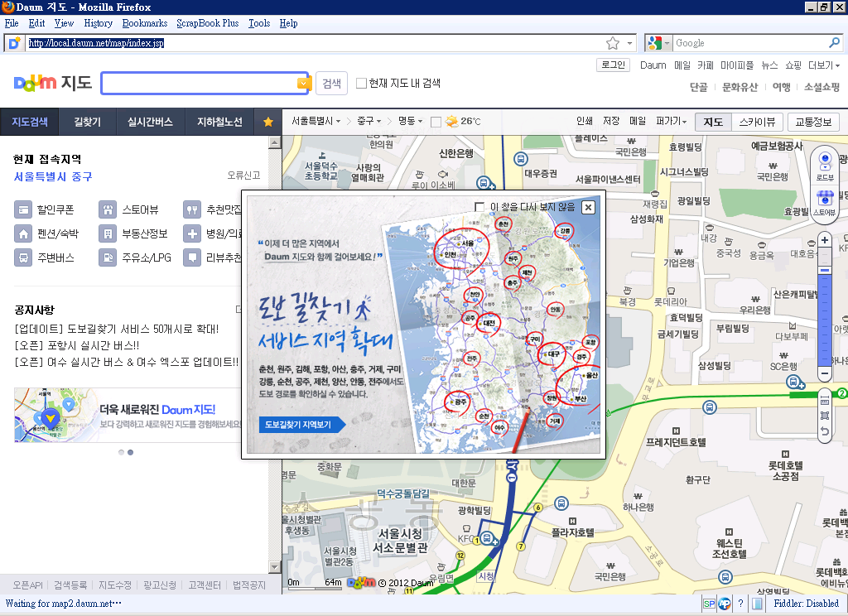Open the ScrapBook Plus menu

208,23
